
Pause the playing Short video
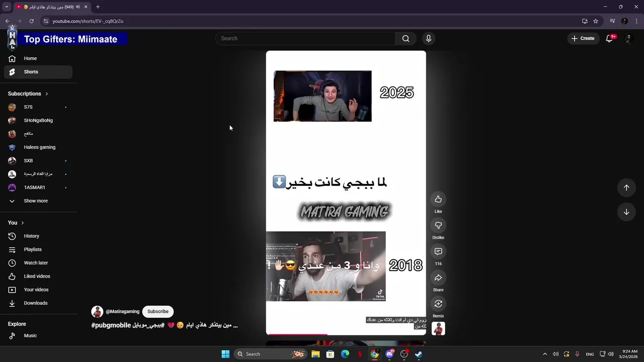346,193
